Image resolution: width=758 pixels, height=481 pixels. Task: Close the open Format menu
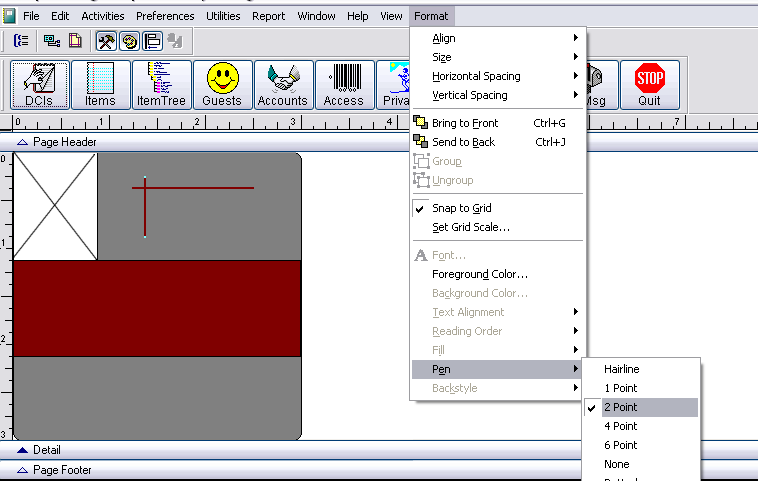pyautogui.click(x=431, y=16)
